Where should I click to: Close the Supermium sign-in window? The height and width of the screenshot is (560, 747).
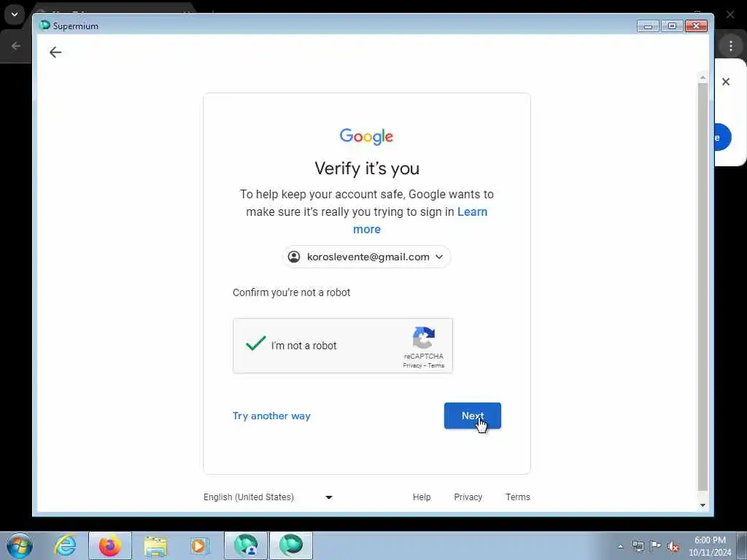click(x=696, y=26)
